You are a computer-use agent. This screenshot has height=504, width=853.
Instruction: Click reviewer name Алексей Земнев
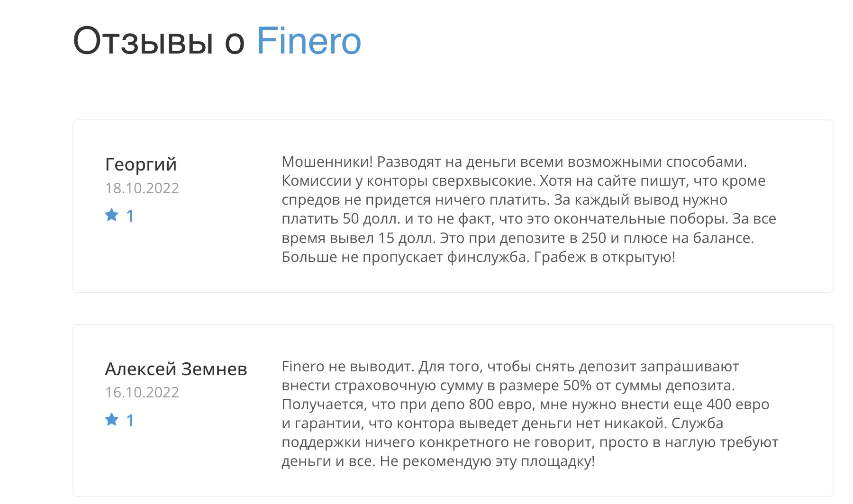pos(176,369)
